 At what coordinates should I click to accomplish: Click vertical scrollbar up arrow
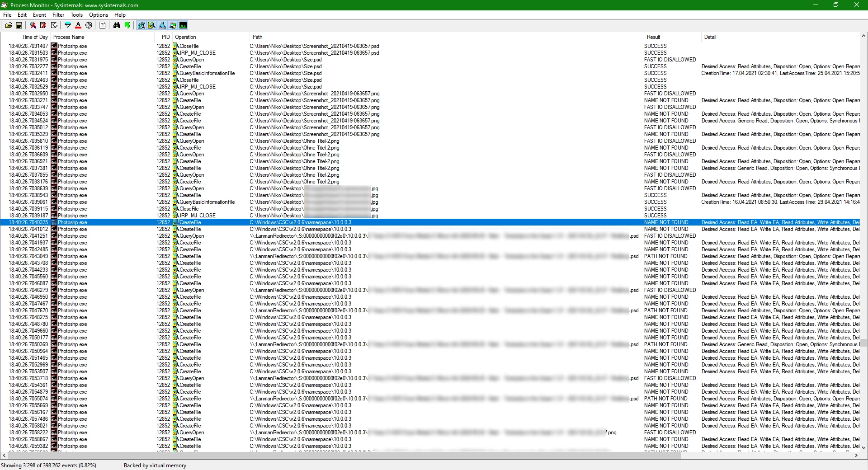click(x=864, y=36)
